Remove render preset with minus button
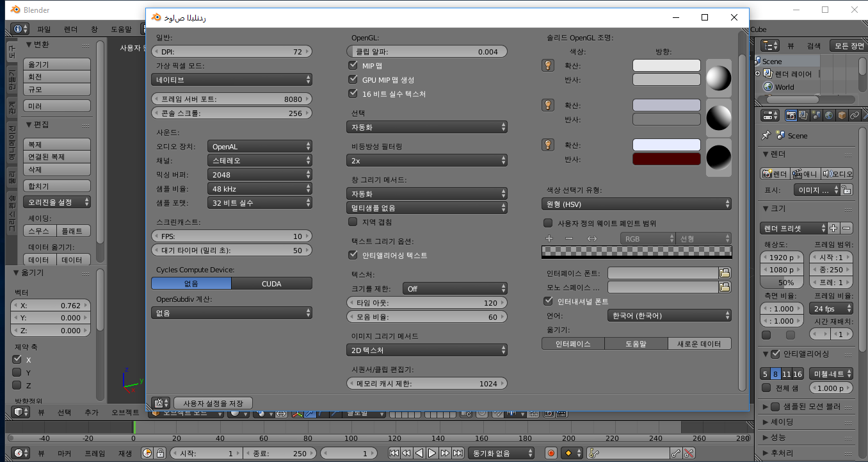This screenshot has height=462, width=868. coord(847,228)
